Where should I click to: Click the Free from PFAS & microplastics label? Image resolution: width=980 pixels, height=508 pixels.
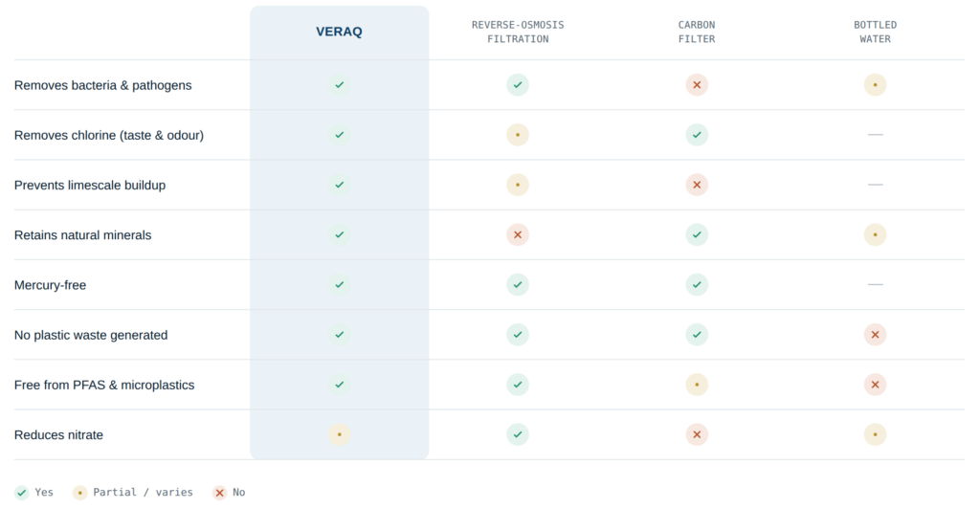coord(104,385)
